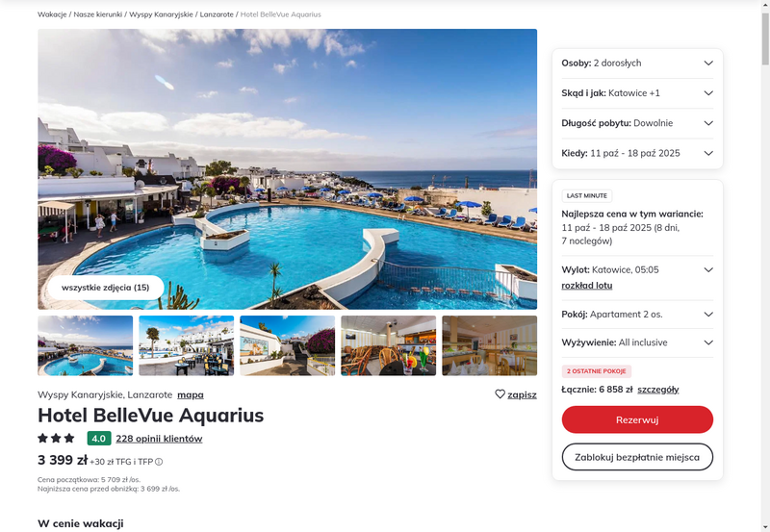The width and height of the screenshot is (770, 532).
Task: Click wszystkie zdjęcia (15) button
Action: click(x=106, y=288)
